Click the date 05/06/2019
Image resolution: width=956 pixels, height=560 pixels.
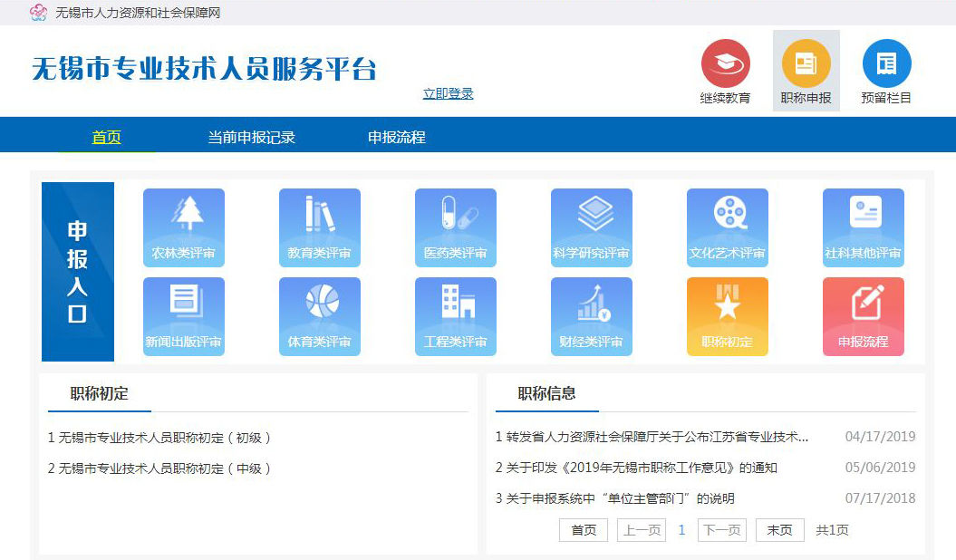(881, 468)
